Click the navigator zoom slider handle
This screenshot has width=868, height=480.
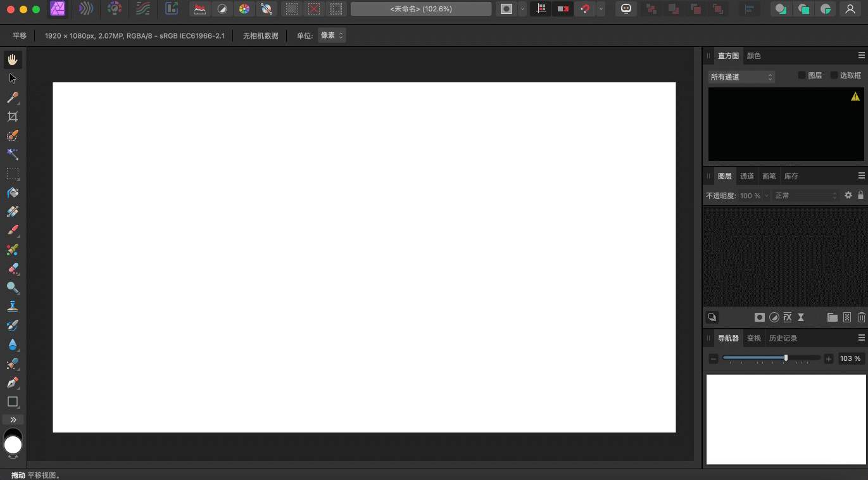pos(786,358)
